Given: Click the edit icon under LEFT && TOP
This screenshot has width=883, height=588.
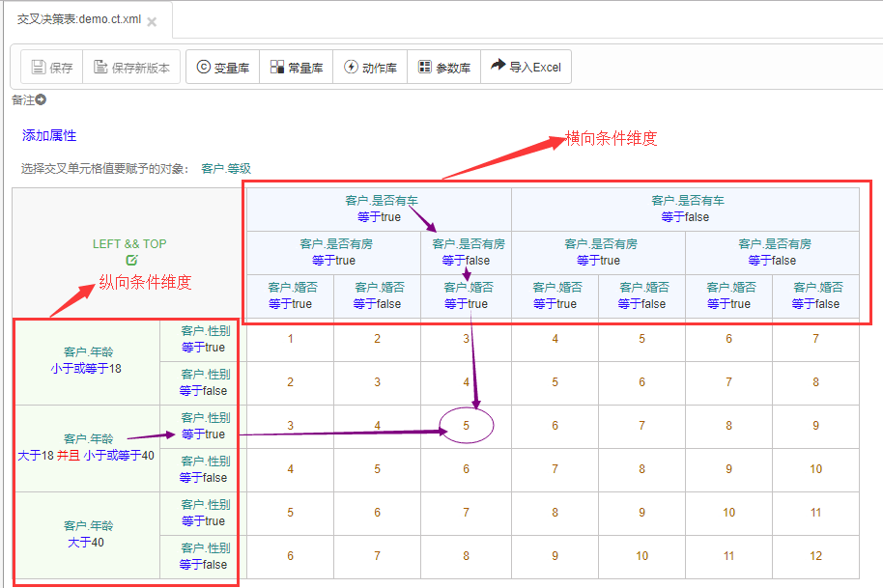Looking at the screenshot, I should (131, 260).
